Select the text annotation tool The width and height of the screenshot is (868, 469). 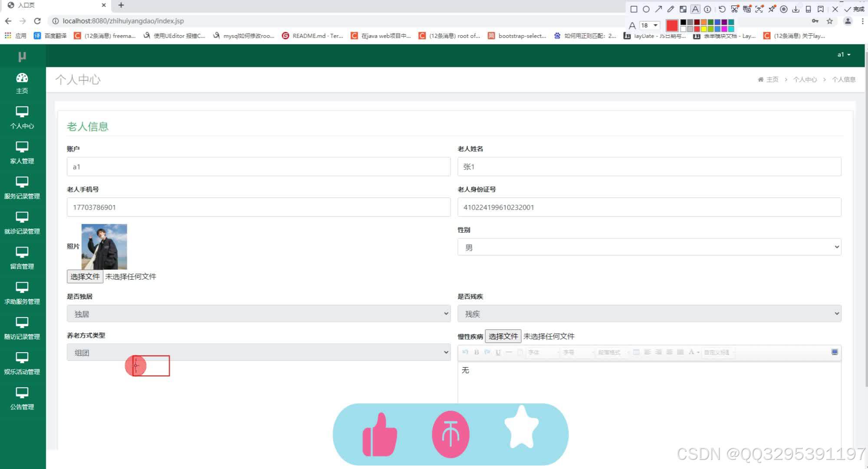pos(695,9)
